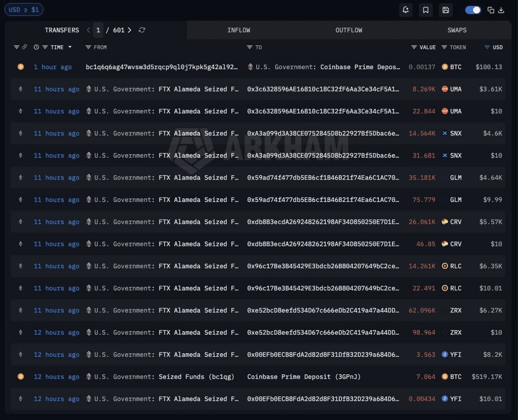Switch to the TRANSFERS tab
518x420 pixels.
[62, 30]
